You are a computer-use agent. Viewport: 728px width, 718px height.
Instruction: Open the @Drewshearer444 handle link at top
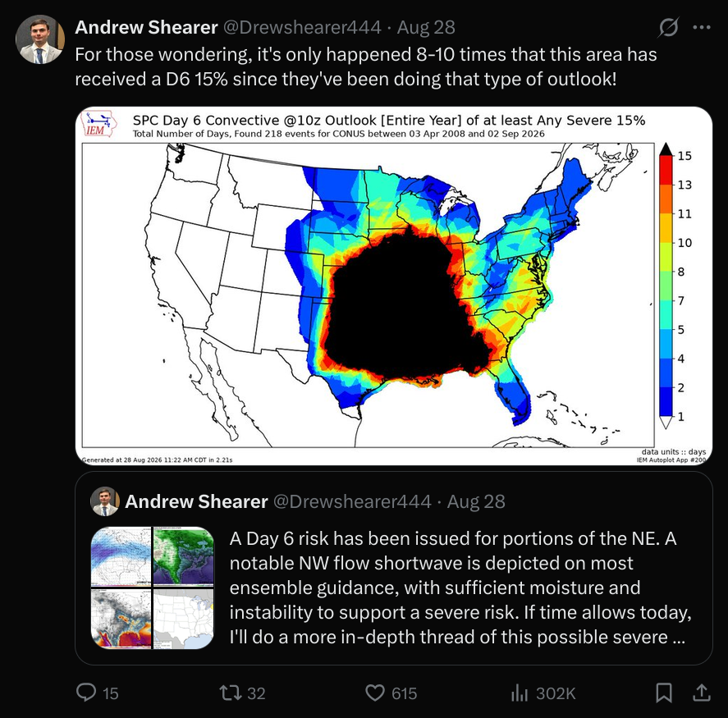(302, 27)
